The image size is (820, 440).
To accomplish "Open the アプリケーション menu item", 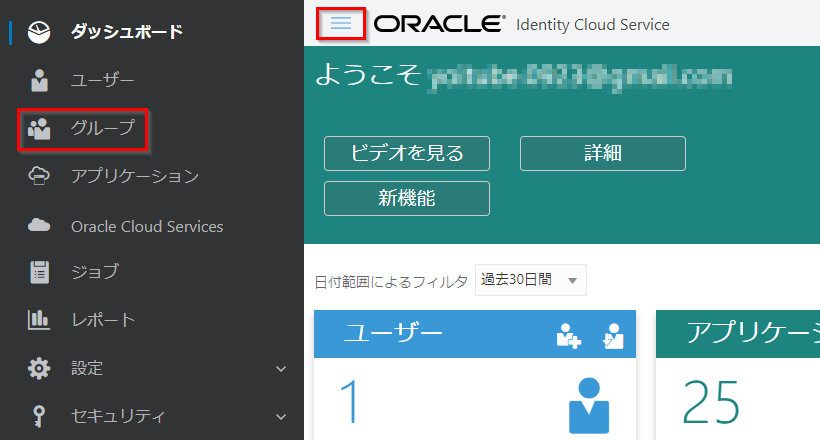I will click(135, 177).
